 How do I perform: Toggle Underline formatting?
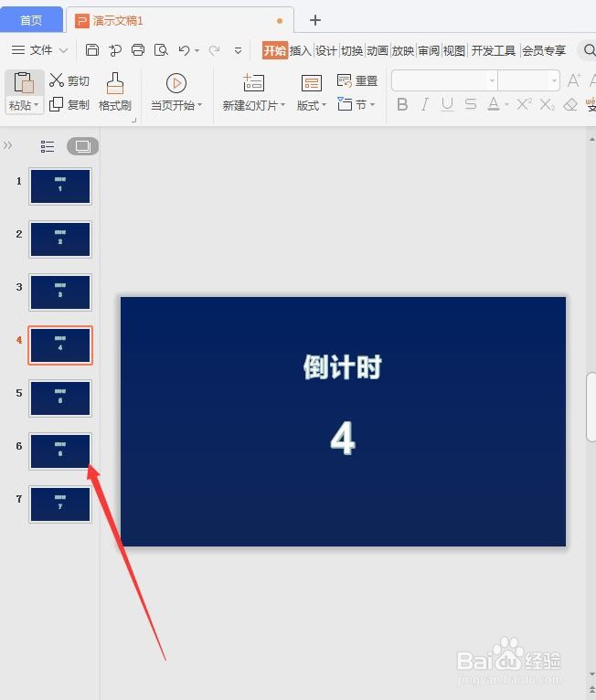[x=447, y=104]
